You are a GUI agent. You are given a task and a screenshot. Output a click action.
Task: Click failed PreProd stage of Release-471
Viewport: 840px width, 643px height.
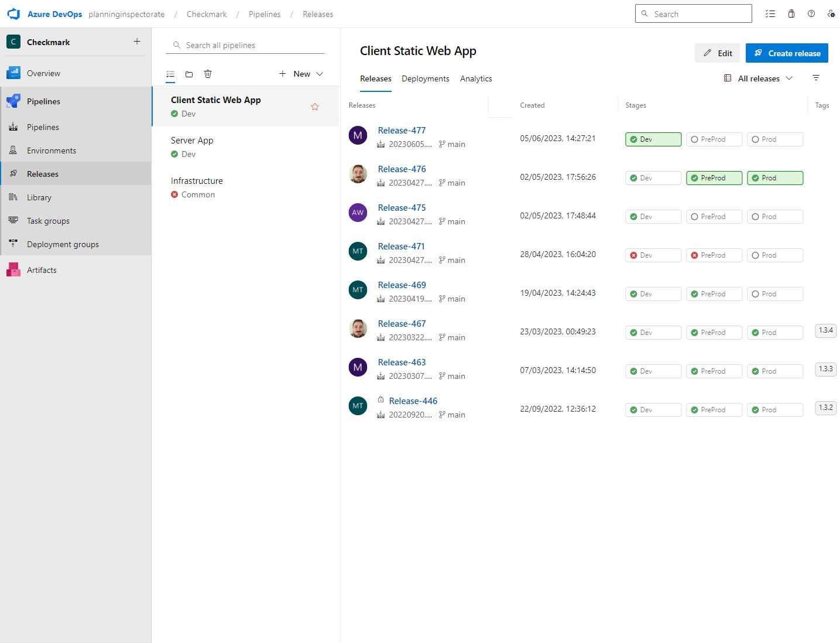click(714, 255)
